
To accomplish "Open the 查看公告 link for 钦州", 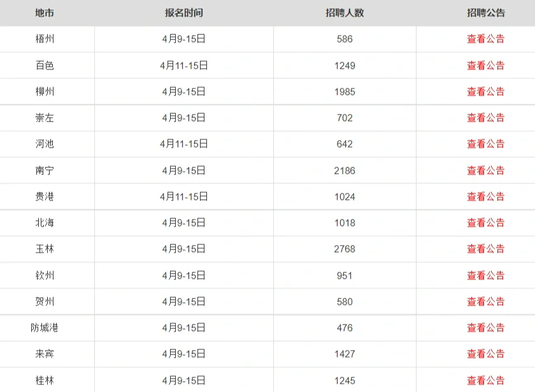I will tap(485, 276).
